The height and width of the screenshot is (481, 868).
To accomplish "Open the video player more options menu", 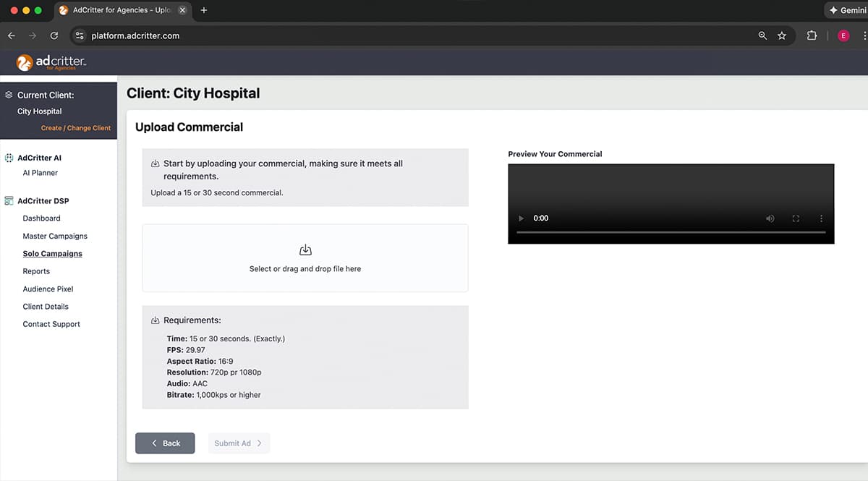I will coord(821,218).
